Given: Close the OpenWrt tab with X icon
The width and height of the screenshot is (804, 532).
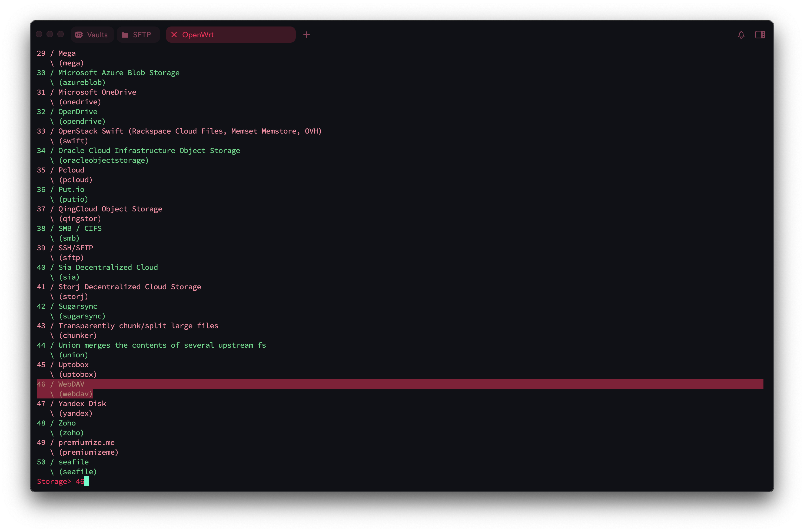Looking at the screenshot, I should pyautogui.click(x=174, y=35).
